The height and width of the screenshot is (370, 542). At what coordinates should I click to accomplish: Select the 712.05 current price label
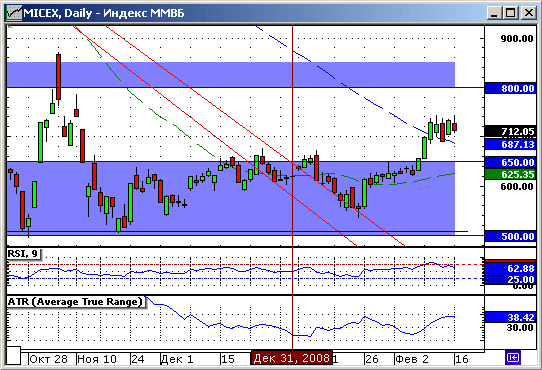pos(511,131)
